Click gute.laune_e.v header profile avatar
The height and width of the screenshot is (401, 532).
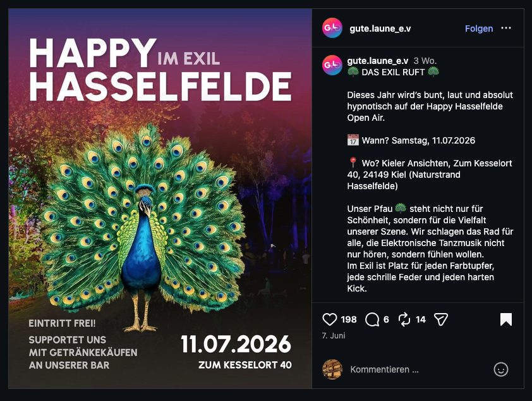[x=332, y=28]
